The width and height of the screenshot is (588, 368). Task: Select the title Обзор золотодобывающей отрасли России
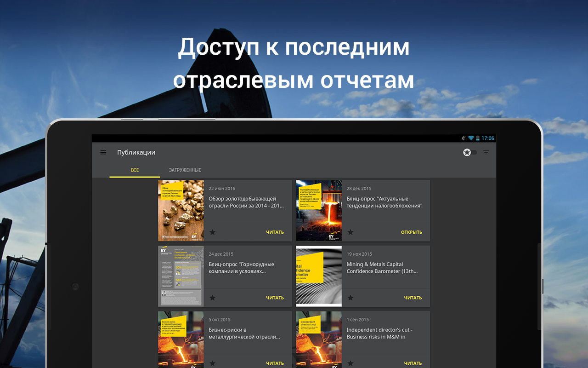pyautogui.click(x=246, y=202)
